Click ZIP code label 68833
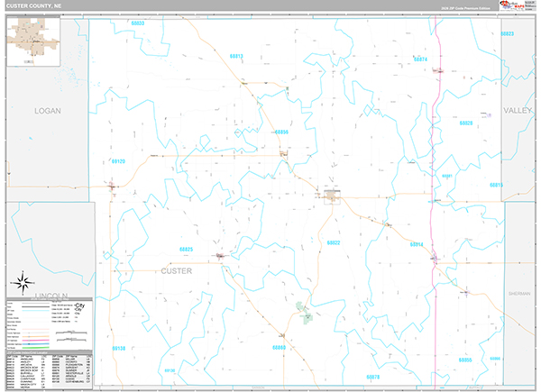Screen dimensions: 541x392 (x=138, y=23)
